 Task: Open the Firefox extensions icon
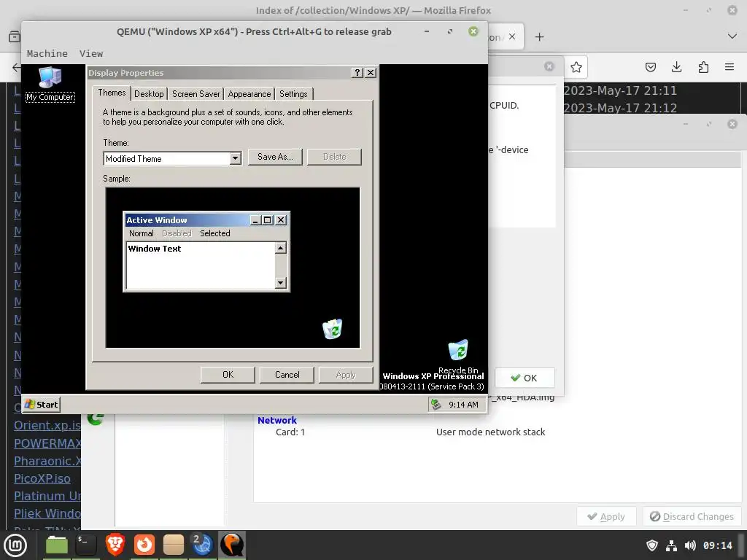click(x=703, y=67)
